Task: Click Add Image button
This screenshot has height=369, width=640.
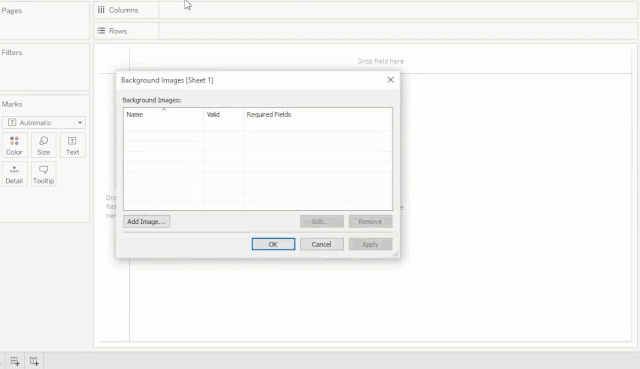Action: [x=147, y=222]
